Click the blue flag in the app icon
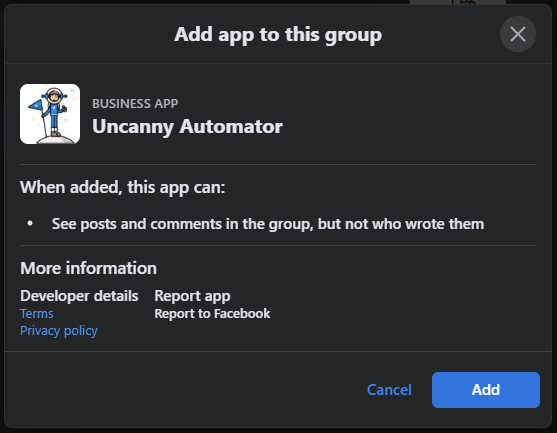Image resolution: width=557 pixels, height=433 pixels. click(x=36, y=105)
